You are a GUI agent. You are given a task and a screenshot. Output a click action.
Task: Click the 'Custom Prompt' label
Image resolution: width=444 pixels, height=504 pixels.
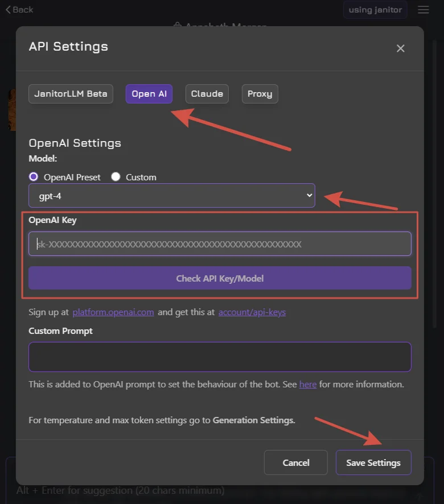[60, 331]
